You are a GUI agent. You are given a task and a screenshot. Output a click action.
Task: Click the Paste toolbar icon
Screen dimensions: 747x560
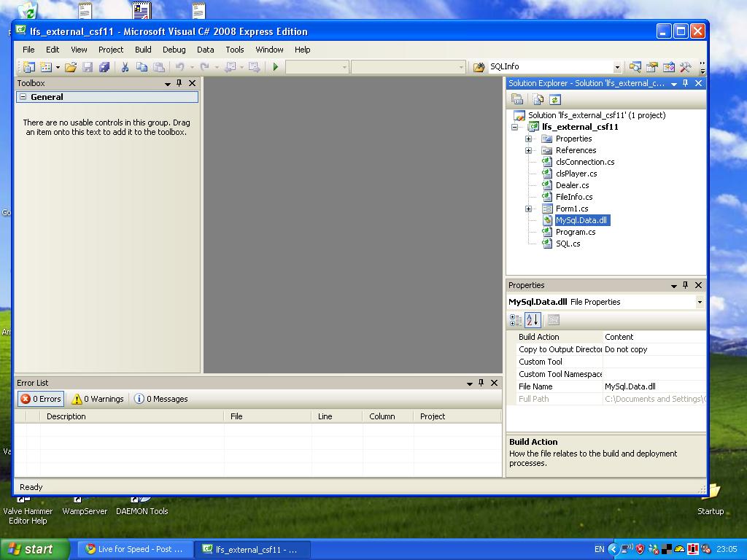(x=158, y=67)
